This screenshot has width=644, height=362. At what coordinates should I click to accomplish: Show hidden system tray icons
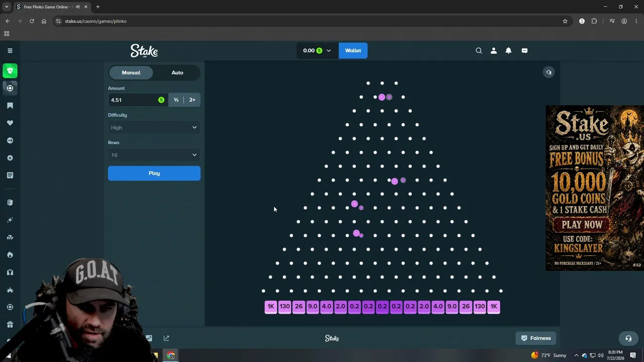point(577,355)
